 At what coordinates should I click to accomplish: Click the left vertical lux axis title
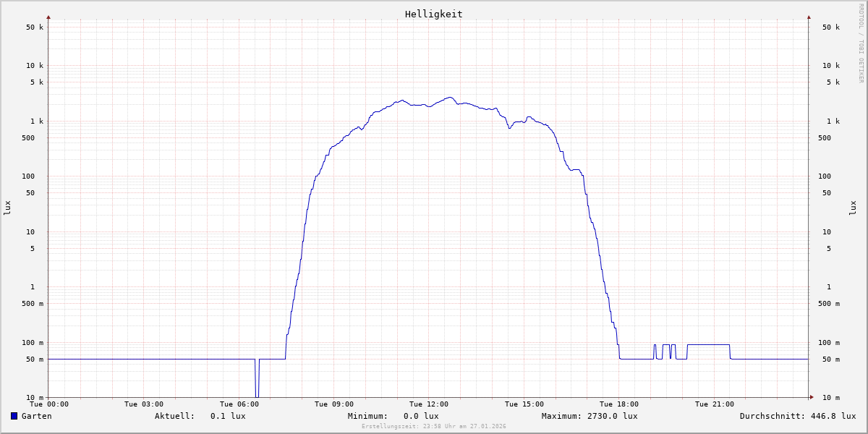click(7, 208)
